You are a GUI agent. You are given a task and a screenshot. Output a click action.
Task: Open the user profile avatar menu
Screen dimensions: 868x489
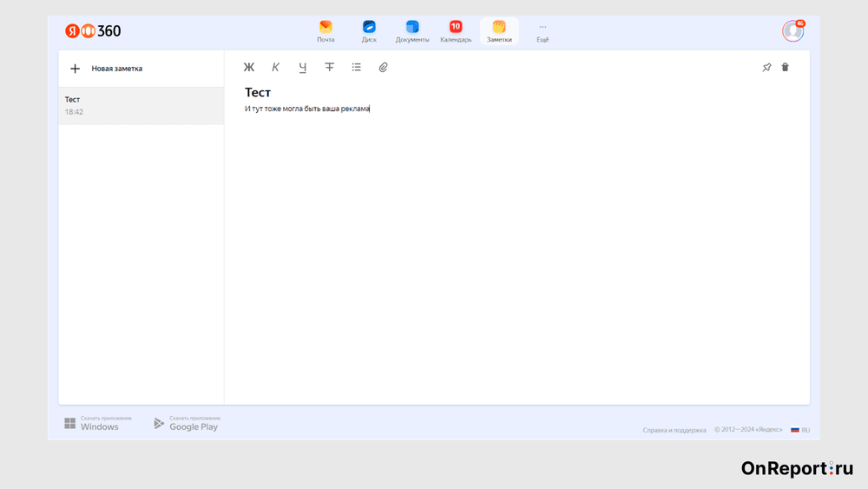click(792, 31)
